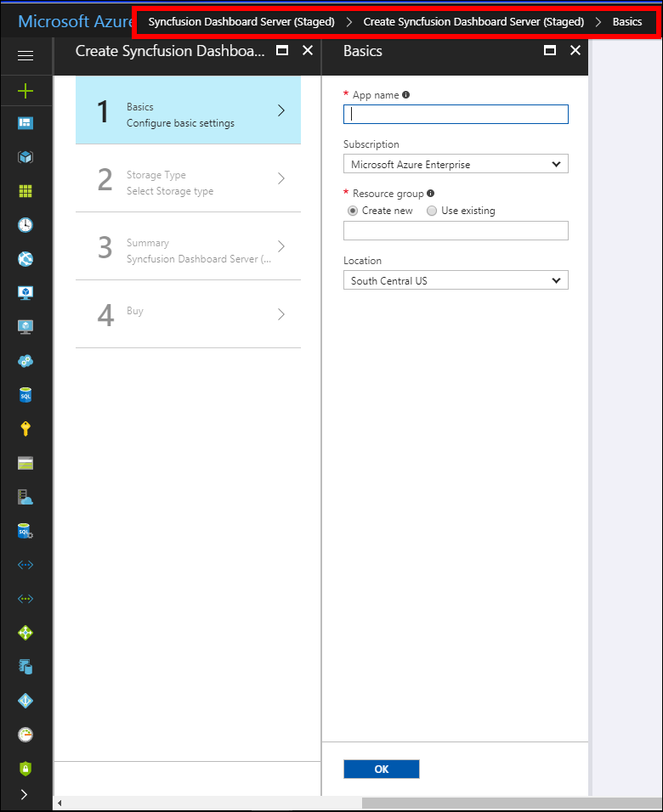Open All resources green grid icon
Screen dimensions: 663x812
(x=25, y=191)
